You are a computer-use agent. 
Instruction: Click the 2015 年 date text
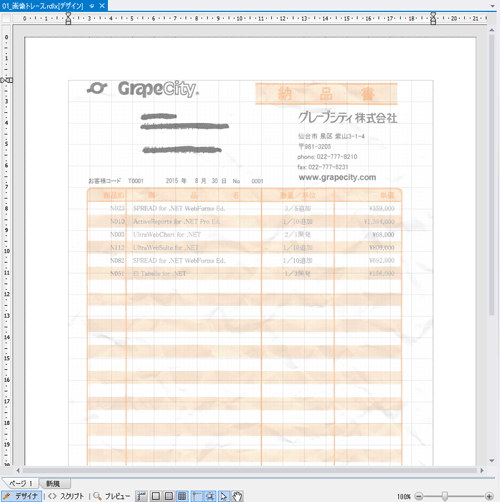[176, 181]
